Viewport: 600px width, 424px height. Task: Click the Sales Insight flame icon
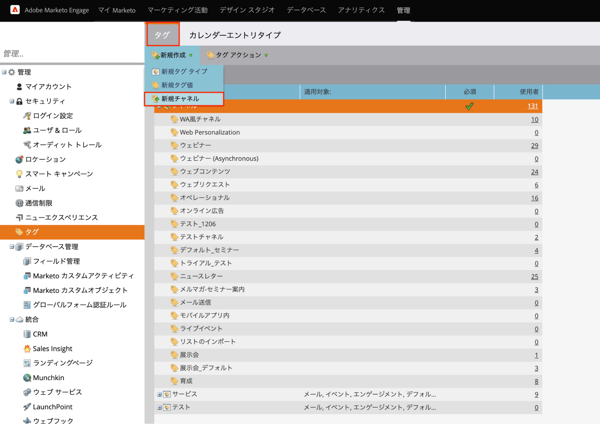(27, 349)
